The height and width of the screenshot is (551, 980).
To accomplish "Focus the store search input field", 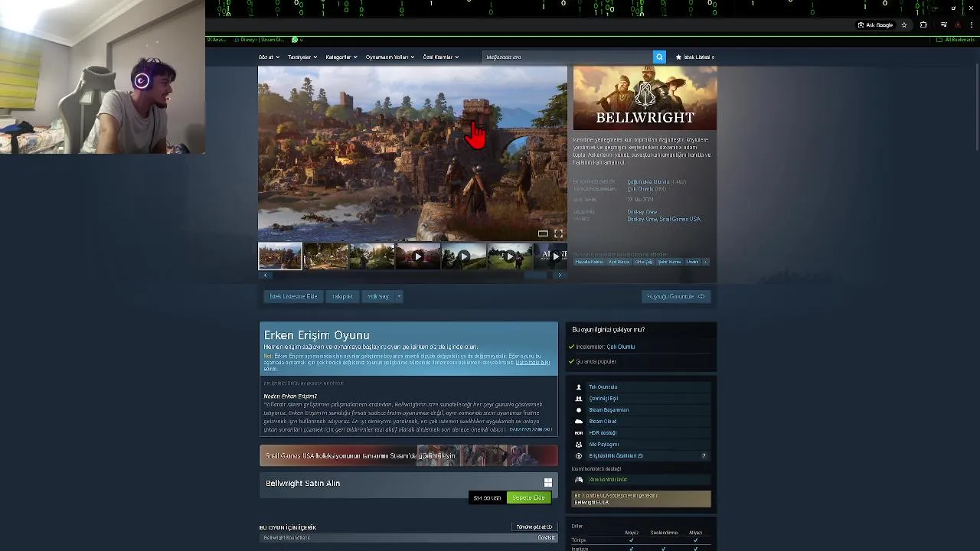I will coord(567,57).
